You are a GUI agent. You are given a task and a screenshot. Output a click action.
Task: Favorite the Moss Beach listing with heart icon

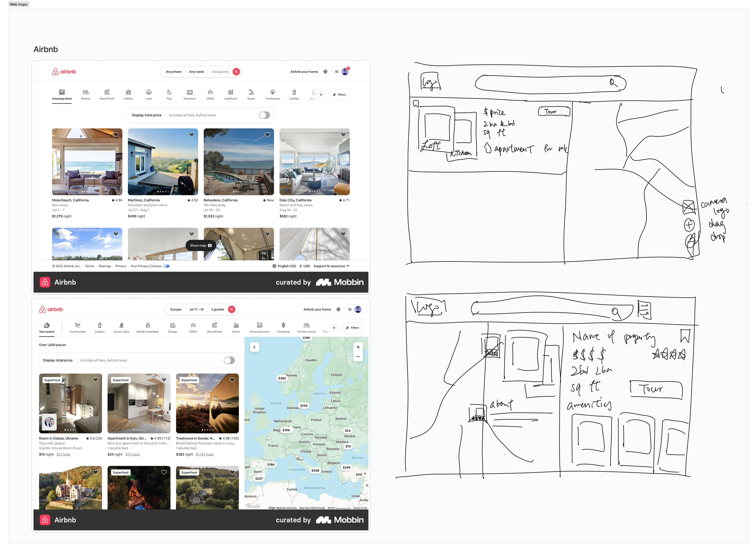116,135
